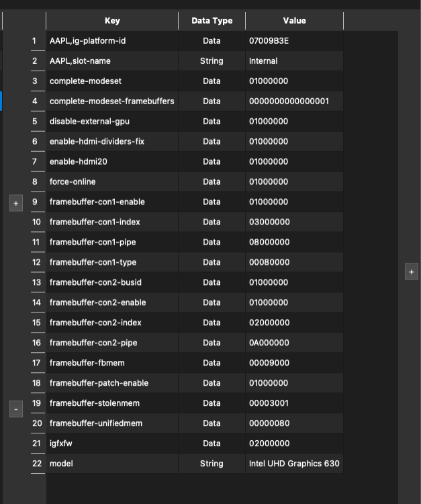This screenshot has width=421, height=504.
Task: Sort by the Key column header
Action: [x=112, y=21]
